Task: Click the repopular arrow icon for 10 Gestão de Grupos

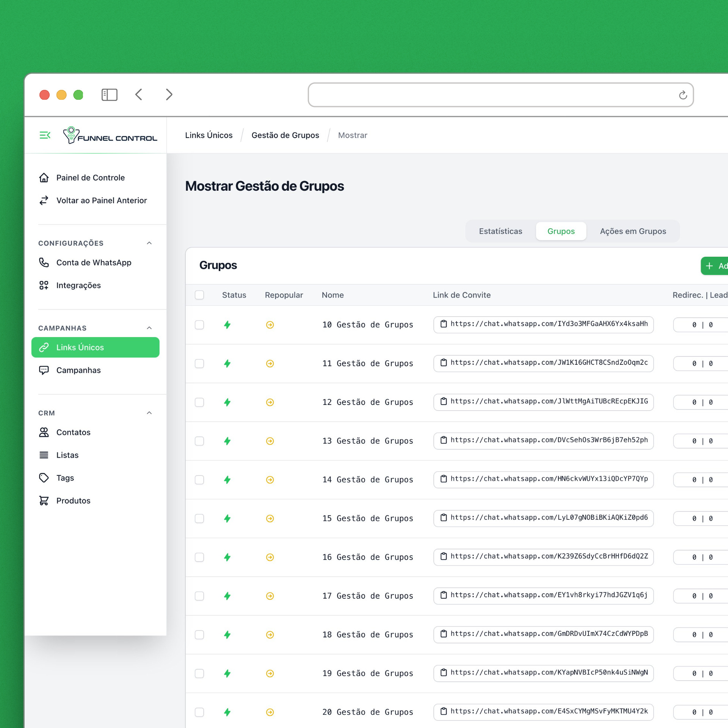Action: point(270,325)
